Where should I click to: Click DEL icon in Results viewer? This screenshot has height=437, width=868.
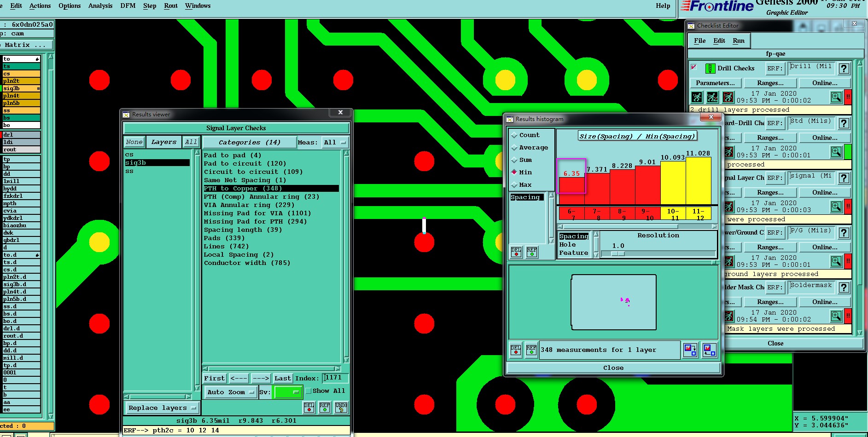(309, 408)
